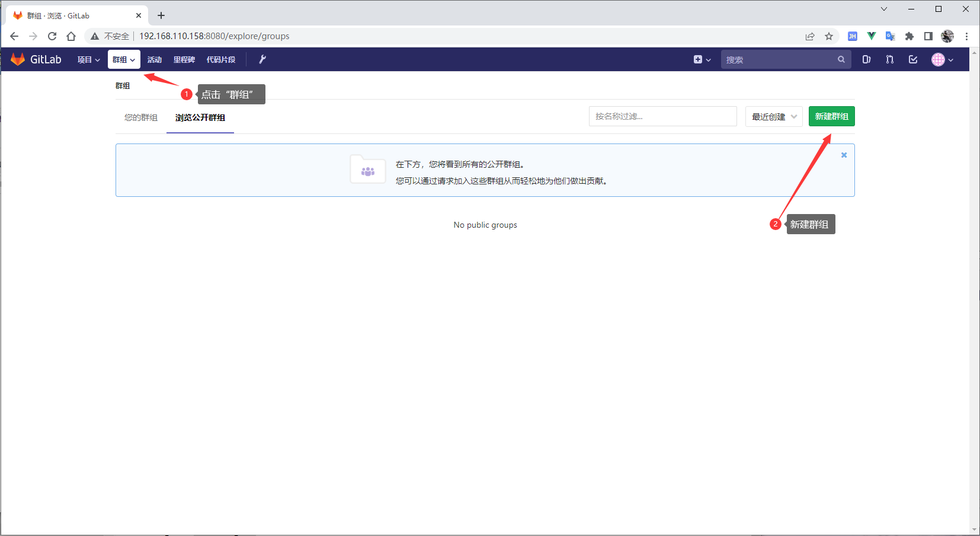
Task: Click the 群组 breadcrumb link
Action: 123,85
